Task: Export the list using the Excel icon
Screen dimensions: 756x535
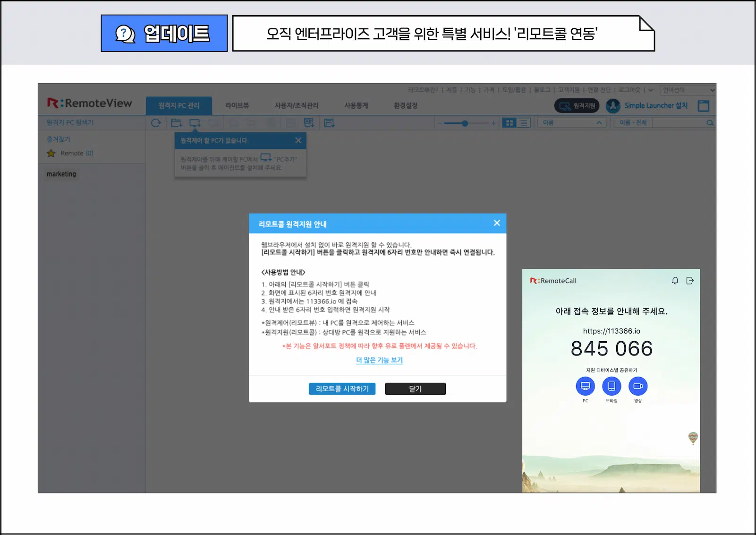Action: tap(309, 123)
